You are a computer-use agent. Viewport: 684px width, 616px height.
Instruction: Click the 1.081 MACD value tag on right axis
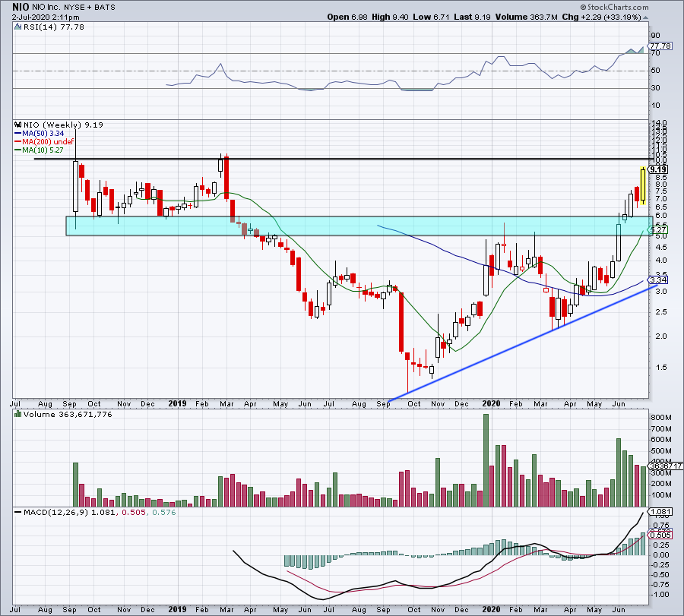tap(660, 512)
